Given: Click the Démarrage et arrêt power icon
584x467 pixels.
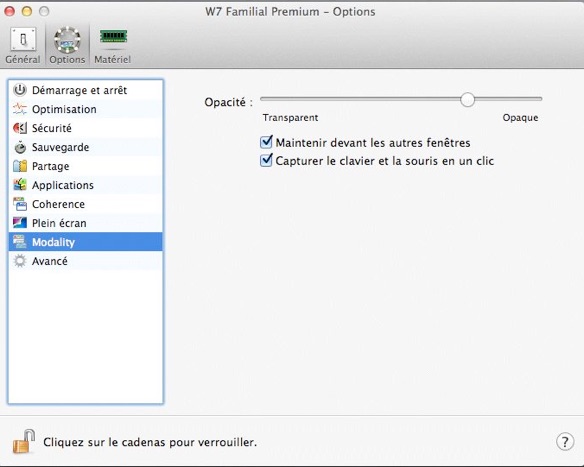Looking at the screenshot, I should pos(20,90).
